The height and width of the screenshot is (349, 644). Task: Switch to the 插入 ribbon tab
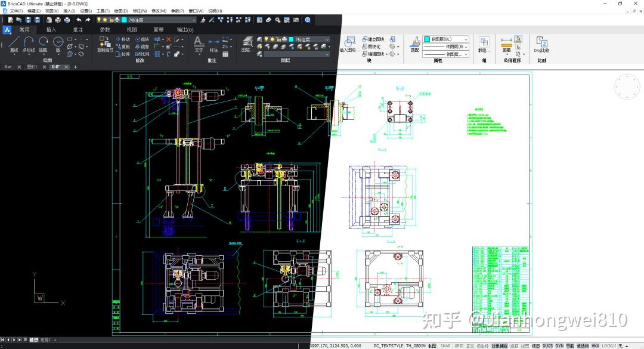(51, 29)
